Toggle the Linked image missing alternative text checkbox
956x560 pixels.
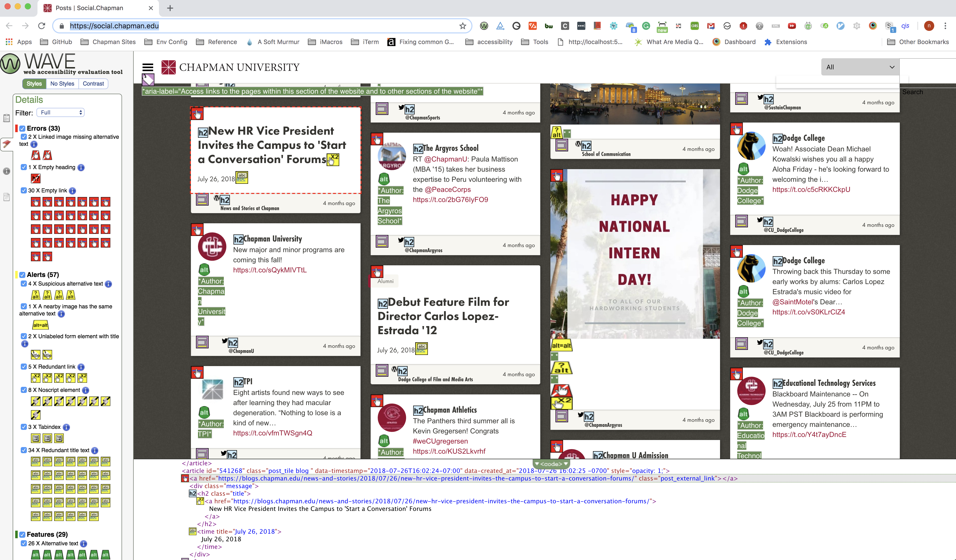24,137
